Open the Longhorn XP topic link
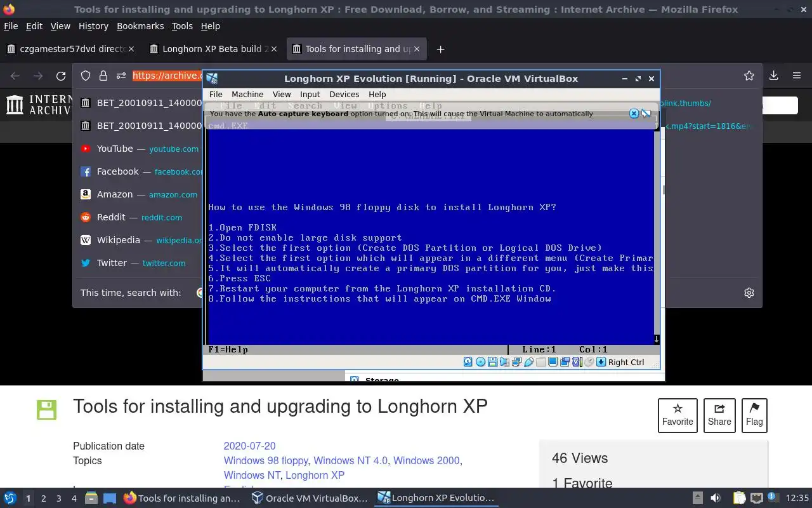Image resolution: width=812 pixels, height=508 pixels. (315, 475)
